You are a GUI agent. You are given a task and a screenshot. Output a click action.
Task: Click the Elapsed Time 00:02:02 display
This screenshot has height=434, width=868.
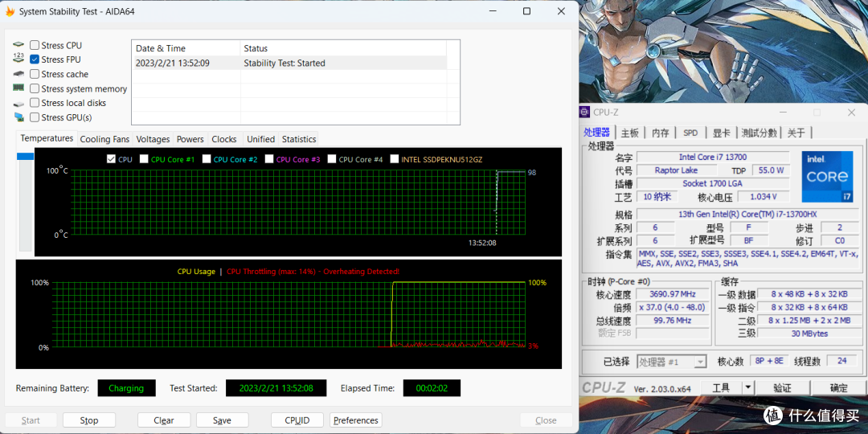tap(432, 388)
